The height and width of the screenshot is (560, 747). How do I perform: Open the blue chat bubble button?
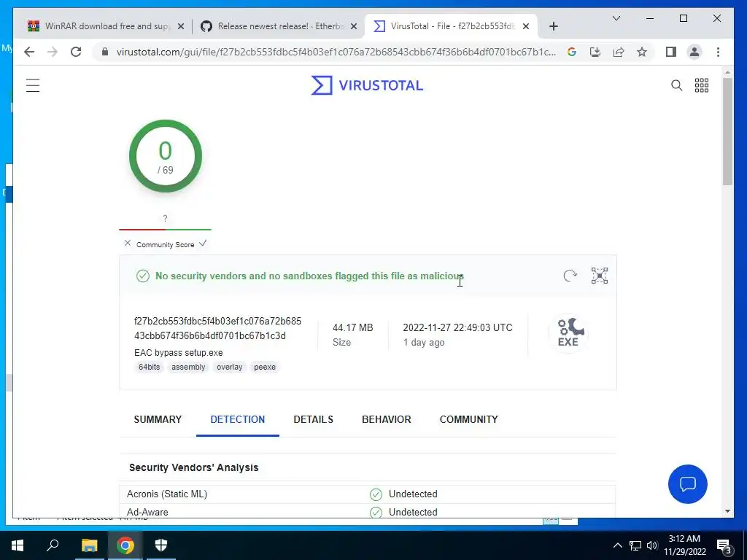click(687, 484)
